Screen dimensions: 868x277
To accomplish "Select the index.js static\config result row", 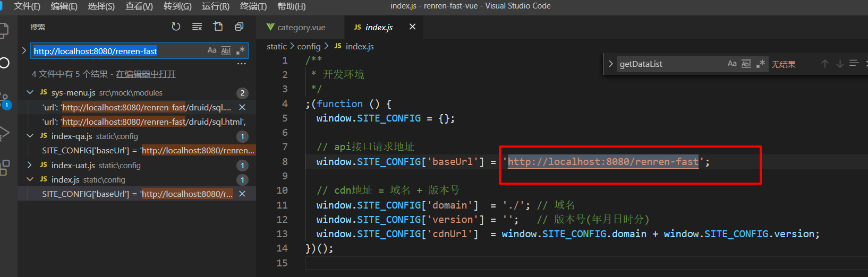I will [x=137, y=179].
